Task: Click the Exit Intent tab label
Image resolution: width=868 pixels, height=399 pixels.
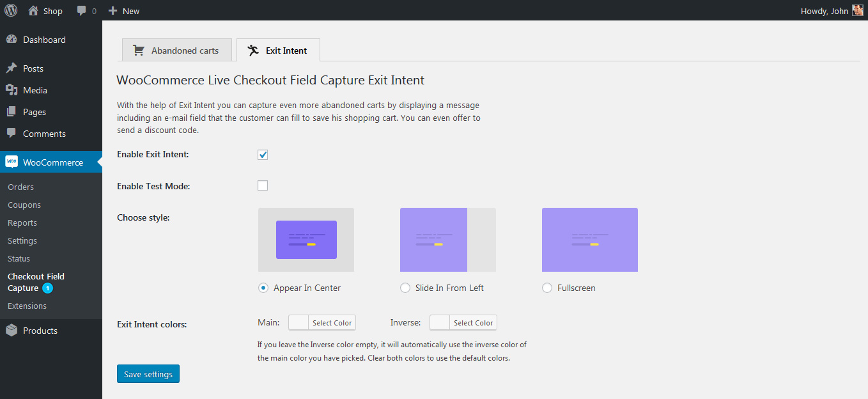Action: 286,51
